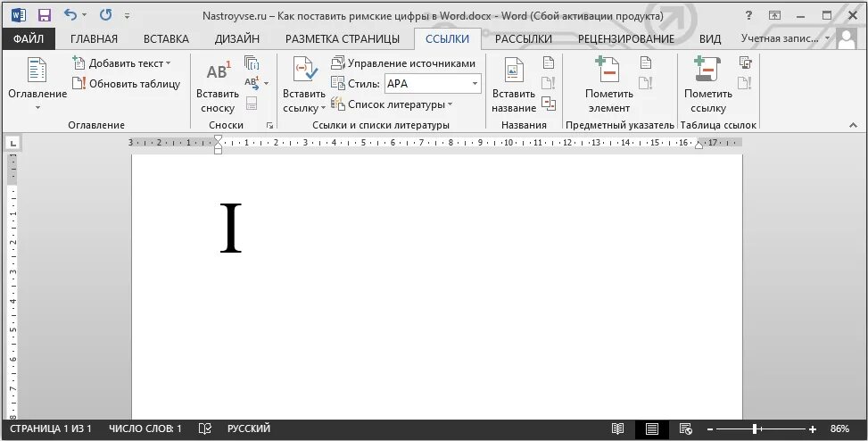
Task: Click the zoom in plus button
Action: click(x=812, y=429)
